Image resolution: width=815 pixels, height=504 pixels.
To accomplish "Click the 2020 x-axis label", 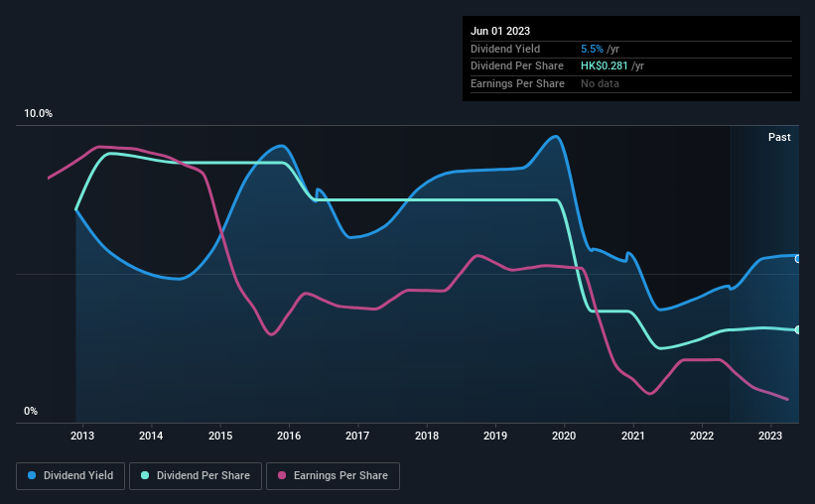I will 564,436.
